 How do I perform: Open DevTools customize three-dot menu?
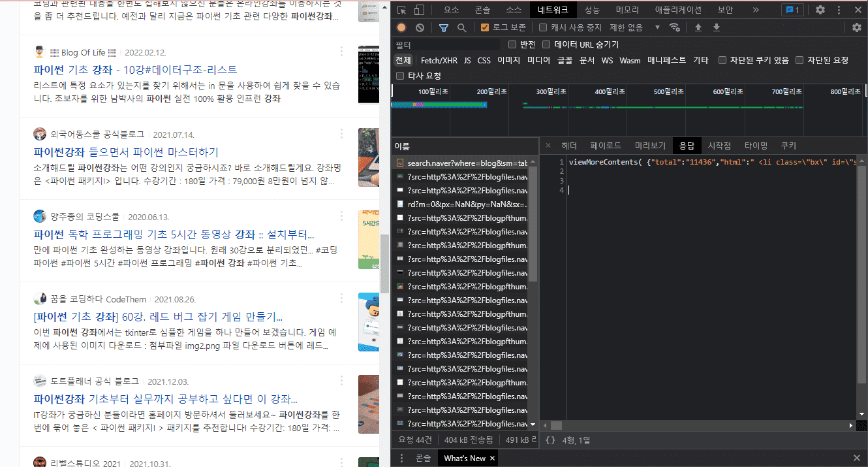(839, 10)
